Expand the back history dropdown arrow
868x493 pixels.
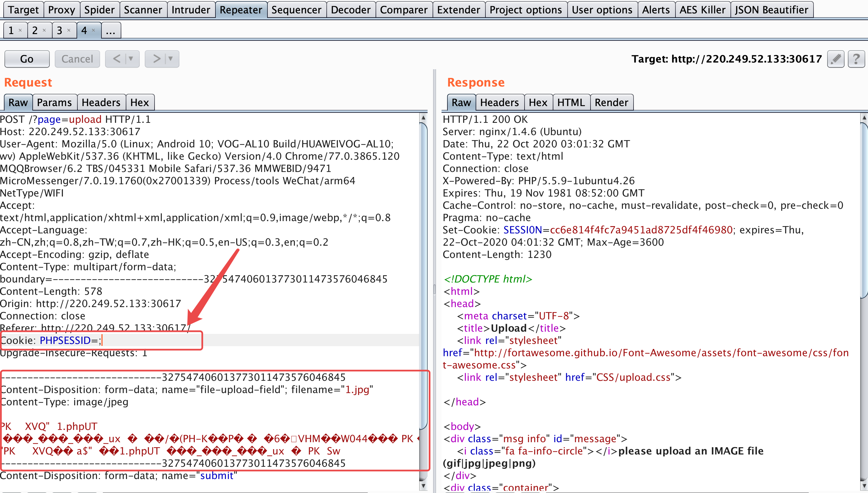click(x=131, y=59)
